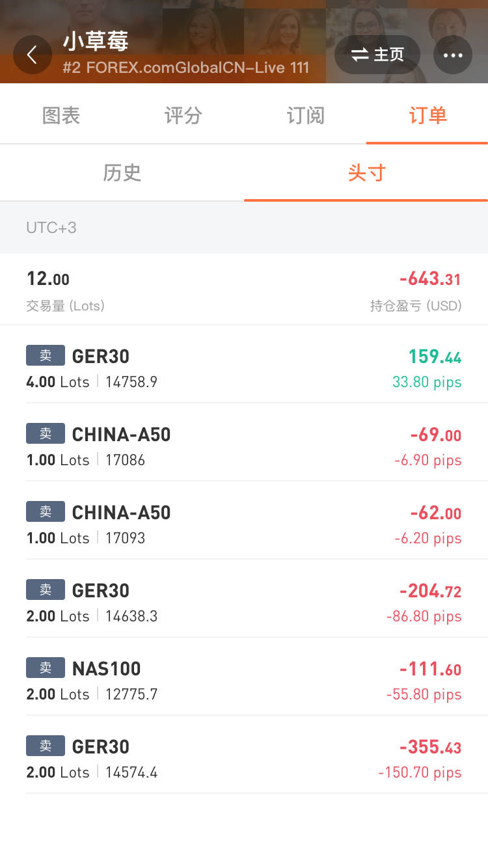Screen dimensions: 488x868
Task: Show the 历史 orders sub-tab
Action: click(122, 173)
